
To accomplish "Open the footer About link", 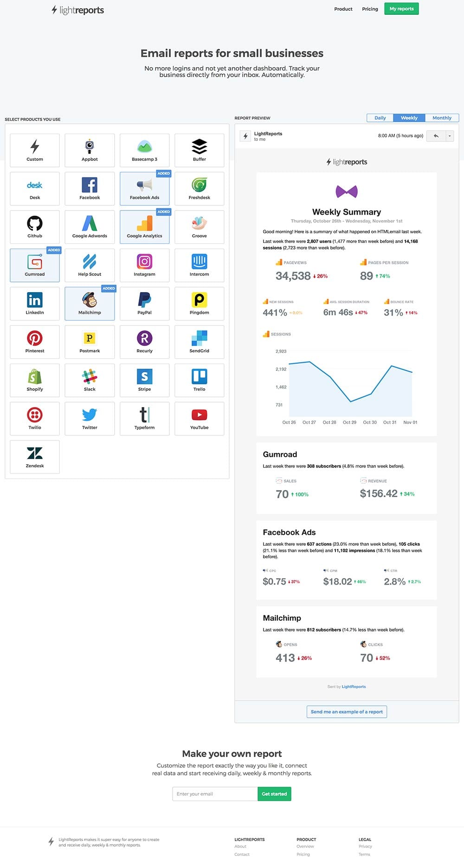I will coord(240,846).
